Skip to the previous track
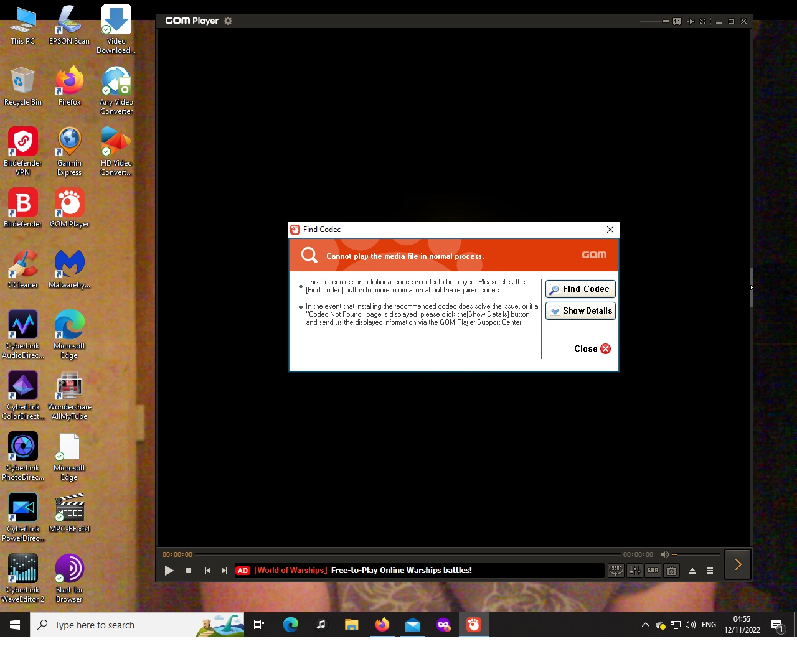Screen dimensions: 797x672 207,571
